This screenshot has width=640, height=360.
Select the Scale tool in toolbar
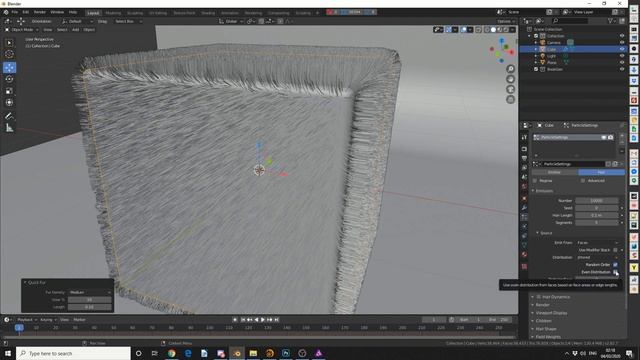tap(9, 91)
